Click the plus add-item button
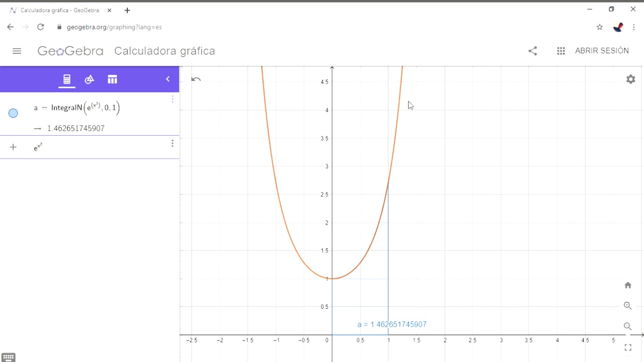 [x=13, y=147]
